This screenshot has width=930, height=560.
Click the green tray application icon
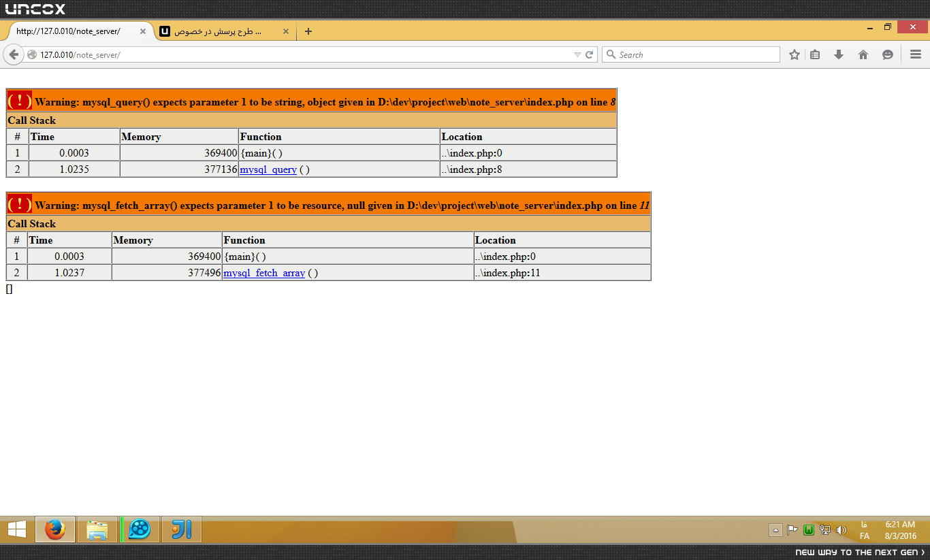pyautogui.click(x=809, y=530)
